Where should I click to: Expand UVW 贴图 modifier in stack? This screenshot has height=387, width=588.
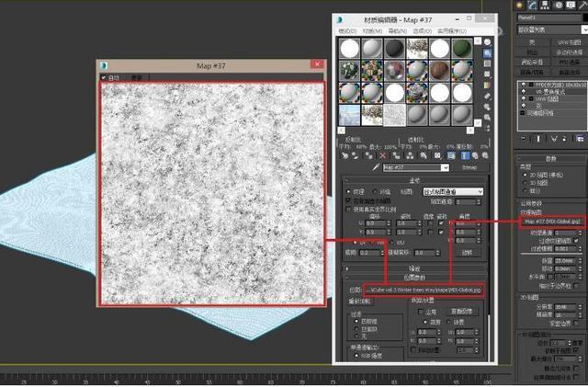[x=531, y=98]
